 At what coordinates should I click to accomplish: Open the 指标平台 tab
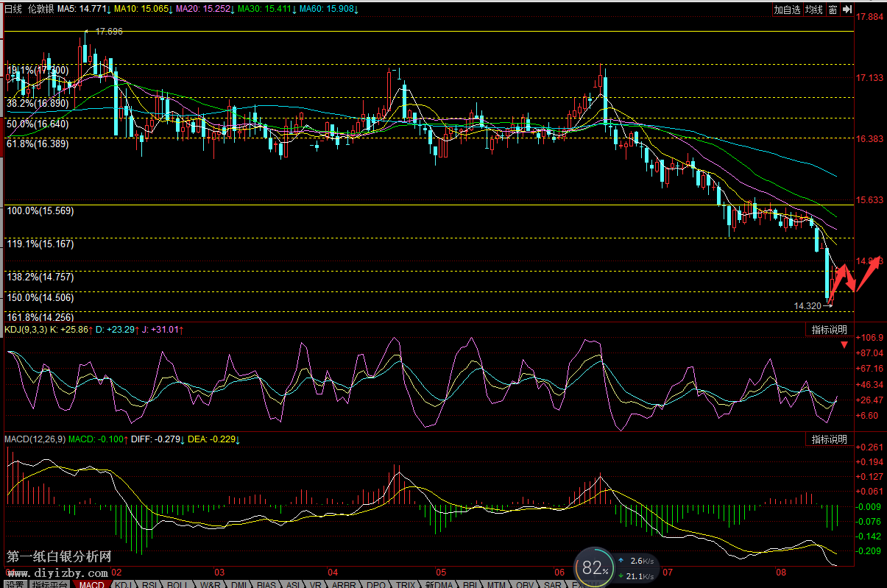(50, 584)
